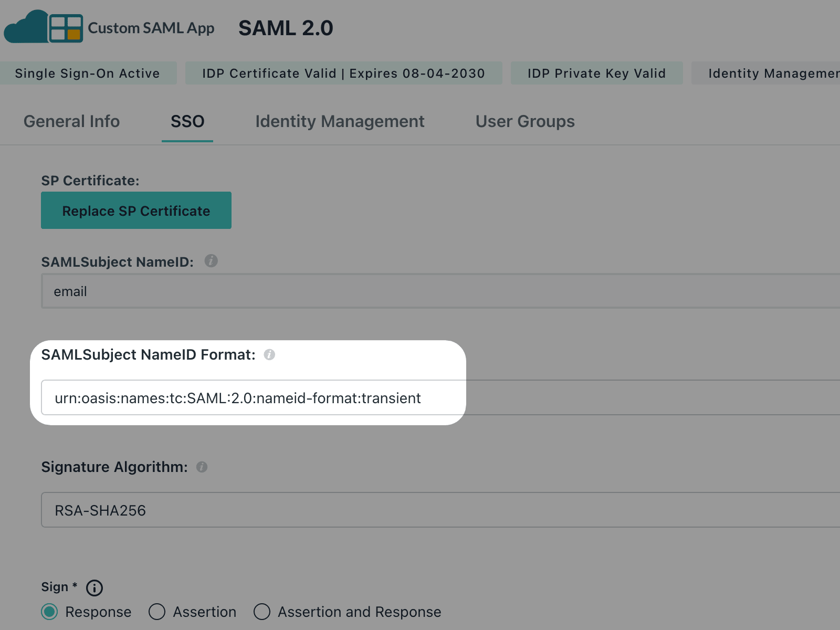Open the Identity Management tab
The width and height of the screenshot is (840, 630).
tap(340, 121)
